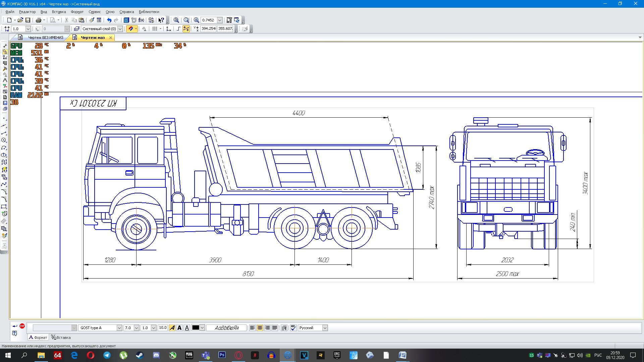Click the text height 7.0 field
644x362 pixels.
(x=128, y=328)
